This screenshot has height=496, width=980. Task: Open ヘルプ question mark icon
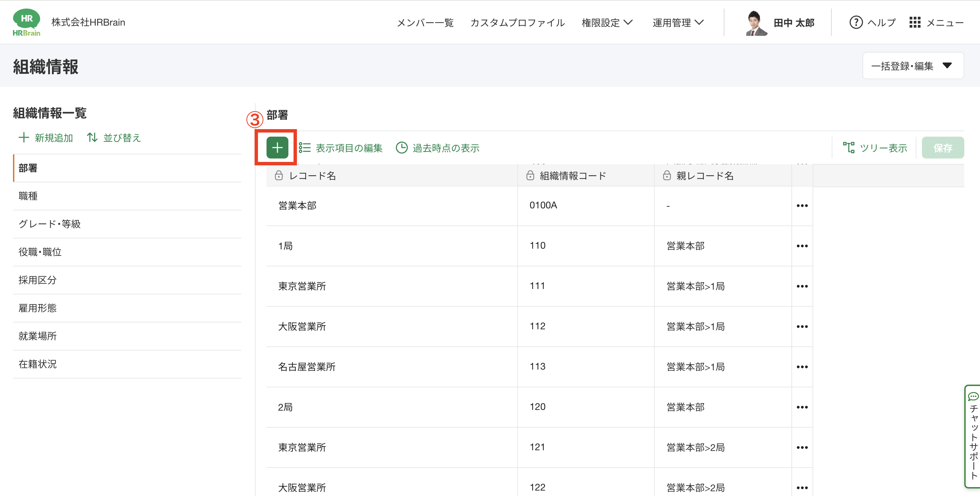tap(856, 23)
